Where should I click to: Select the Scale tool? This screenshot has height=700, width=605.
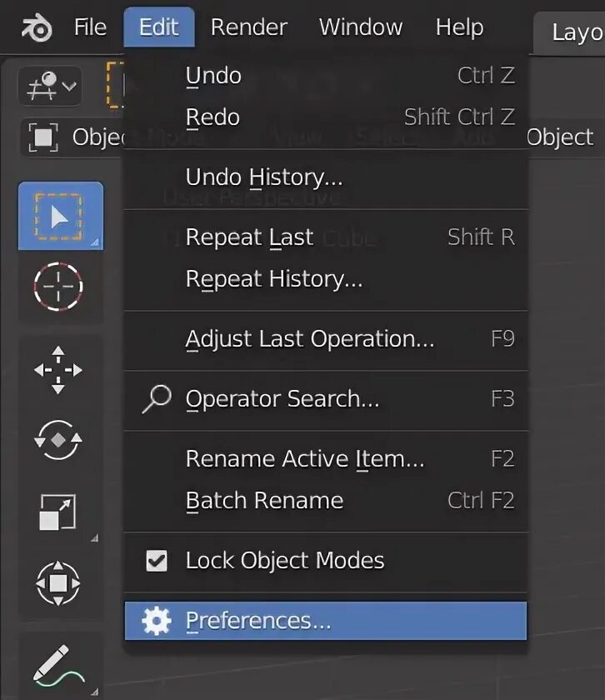point(58,512)
